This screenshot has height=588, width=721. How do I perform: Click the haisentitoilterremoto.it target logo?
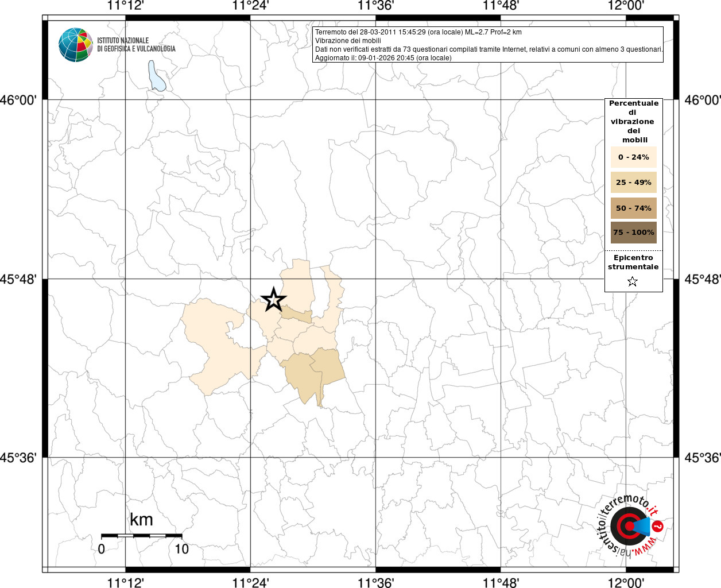coord(630,525)
